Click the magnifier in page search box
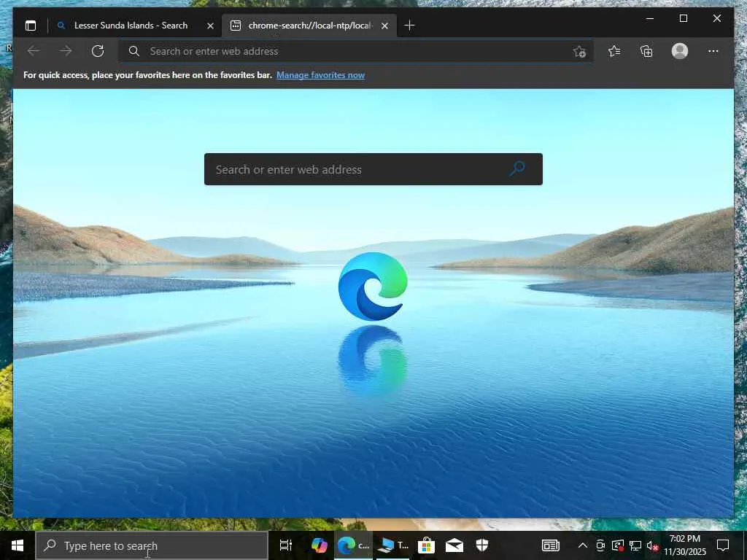The height and width of the screenshot is (560, 747). click(x=517, y=168)
